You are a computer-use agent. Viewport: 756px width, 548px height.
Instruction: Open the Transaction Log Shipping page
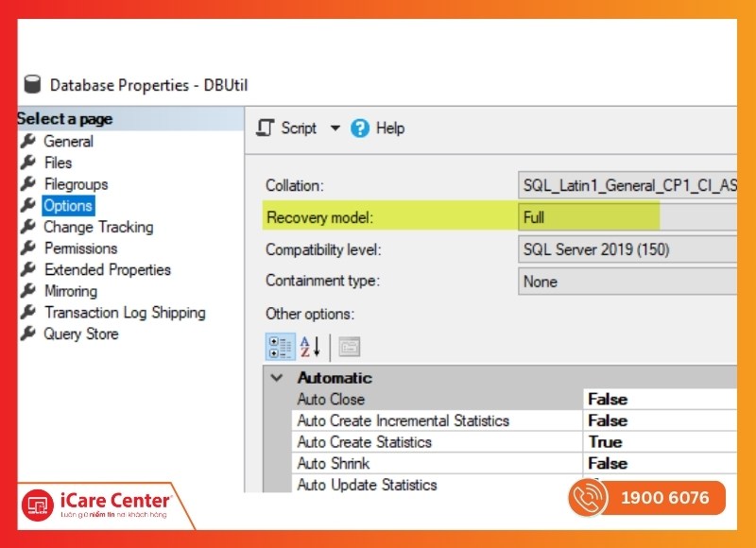(x=125, y=313)
